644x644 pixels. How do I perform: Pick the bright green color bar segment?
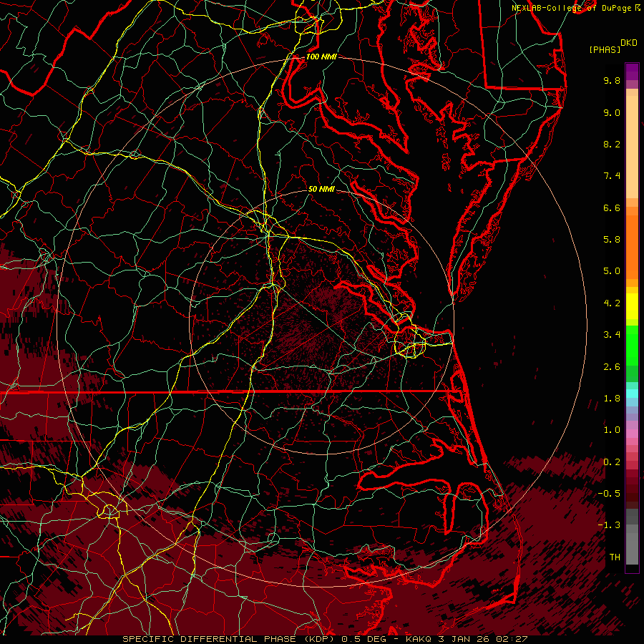(x=632, y=345)
